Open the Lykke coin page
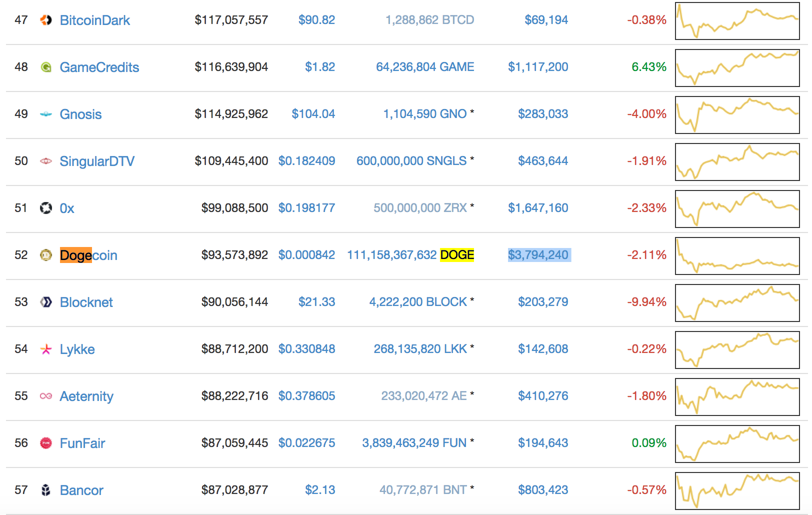The image size is (812, 515). [x=77, y=349]
